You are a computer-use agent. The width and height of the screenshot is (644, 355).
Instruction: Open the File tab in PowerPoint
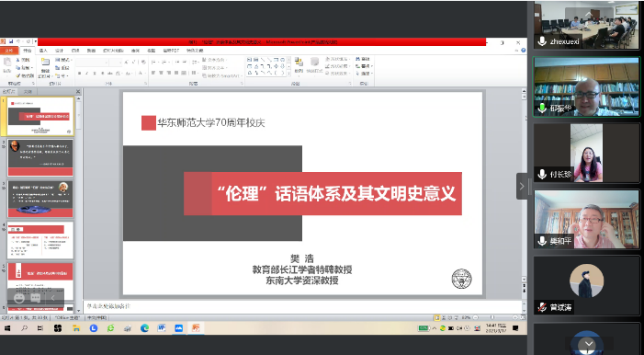(9, 51)
